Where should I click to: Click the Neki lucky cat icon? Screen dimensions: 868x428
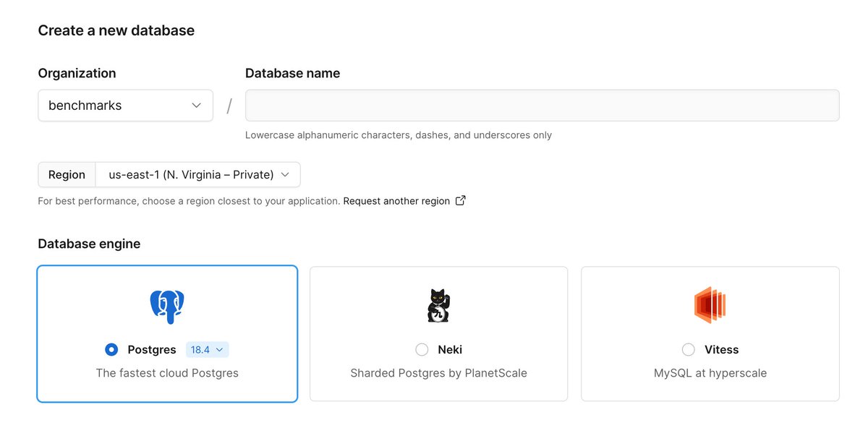click(x=438, y=305)
